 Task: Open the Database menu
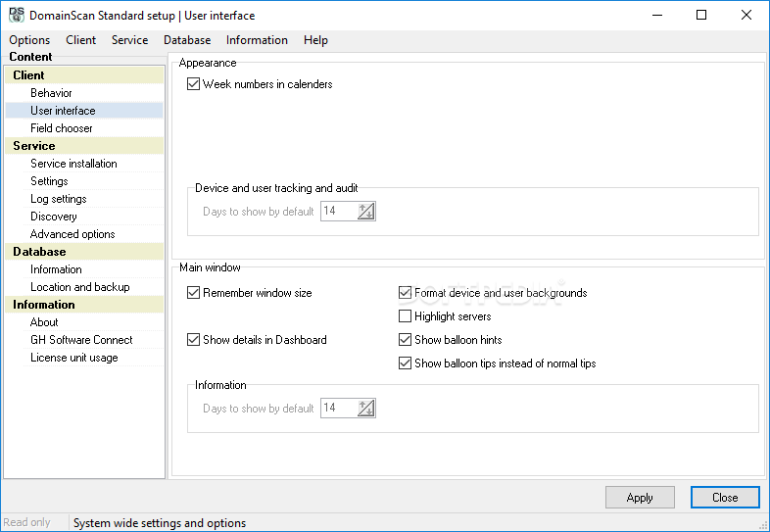point(187,40)
